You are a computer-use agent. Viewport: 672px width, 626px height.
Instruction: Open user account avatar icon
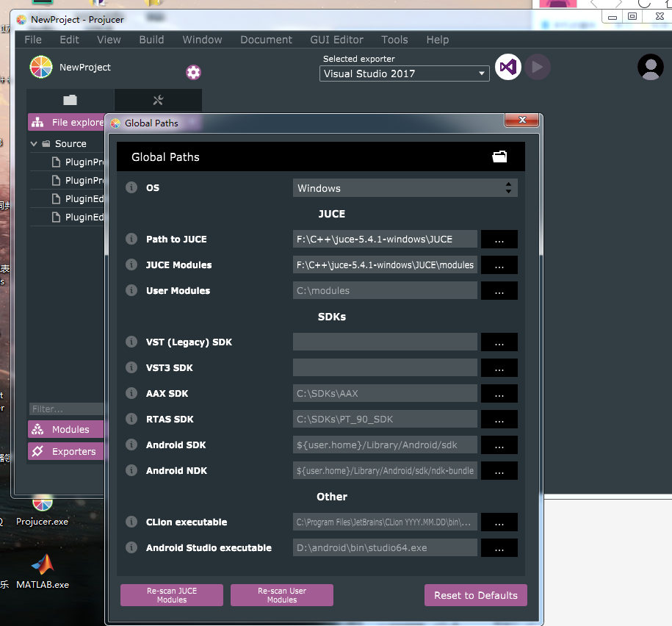tap(650, 67)
